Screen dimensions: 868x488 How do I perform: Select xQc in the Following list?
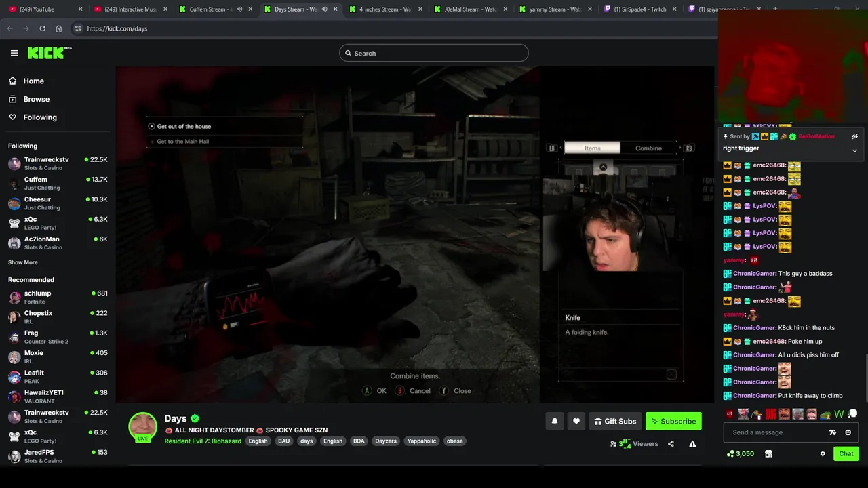pyautogui.click(x=58, y=223)
